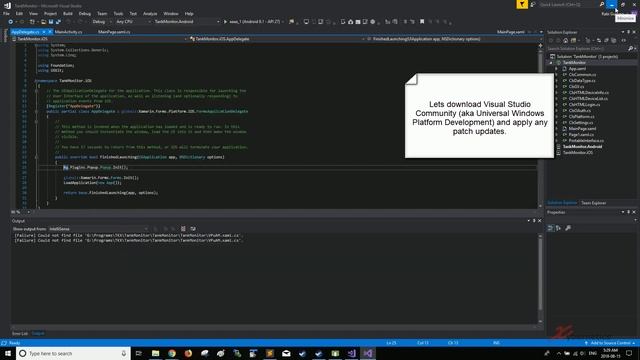640x360 pixels.
Task: Open the Window menu
Action: [171, 13]
